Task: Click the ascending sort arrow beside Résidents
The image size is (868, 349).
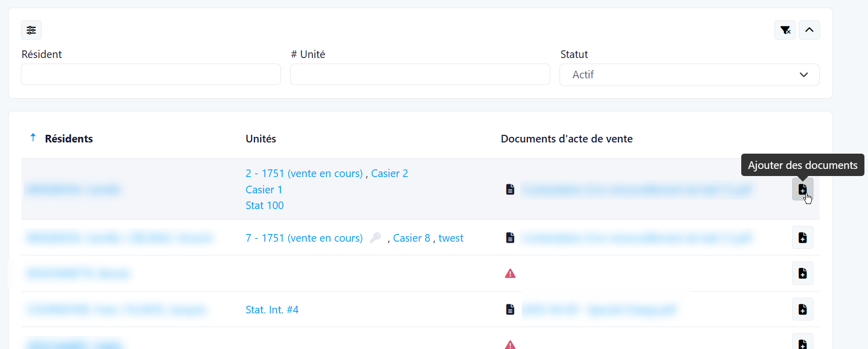Action: [x=33, y=137]
